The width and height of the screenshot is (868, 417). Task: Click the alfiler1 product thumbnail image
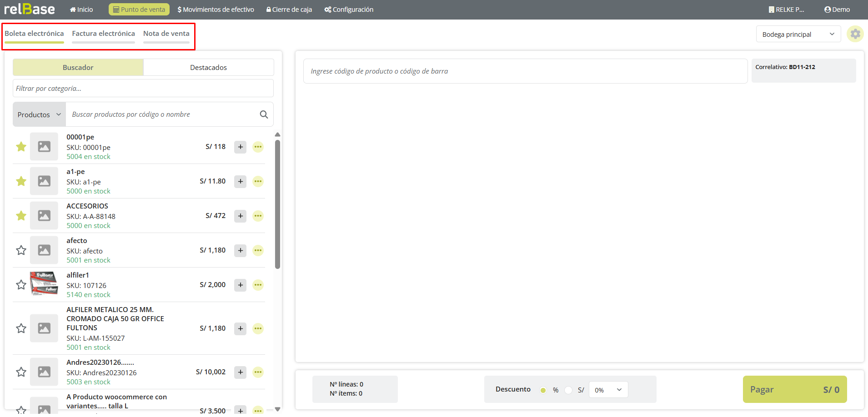44,284
